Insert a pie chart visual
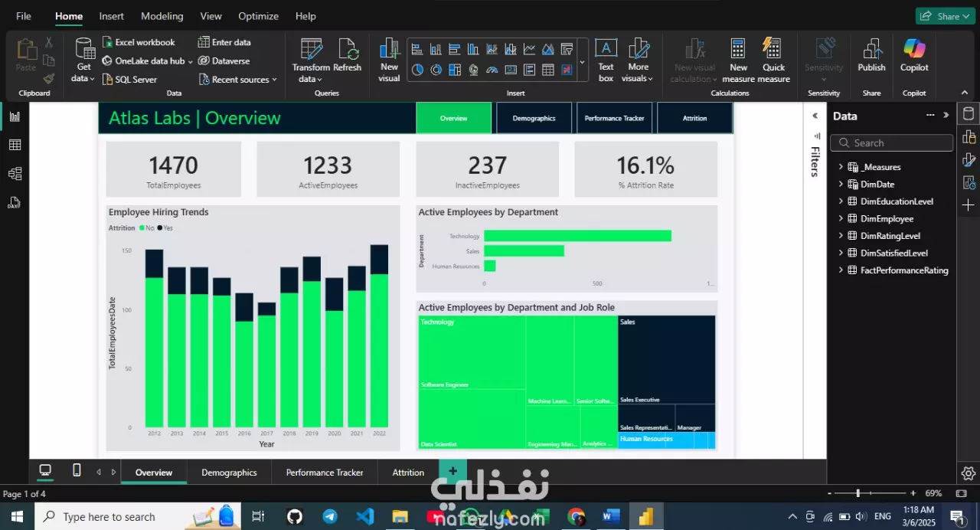This screenshot has height=530, width=980. (x=417, y=70)
